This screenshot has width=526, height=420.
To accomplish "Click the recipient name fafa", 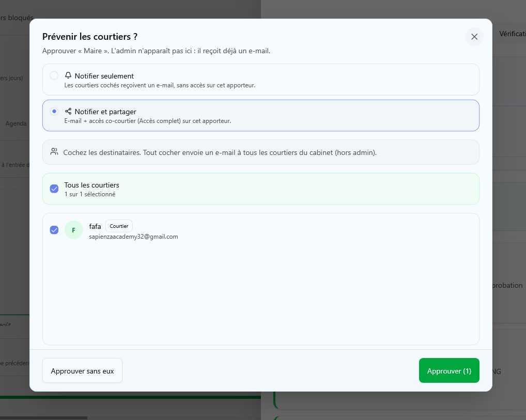I will point(95,226).
